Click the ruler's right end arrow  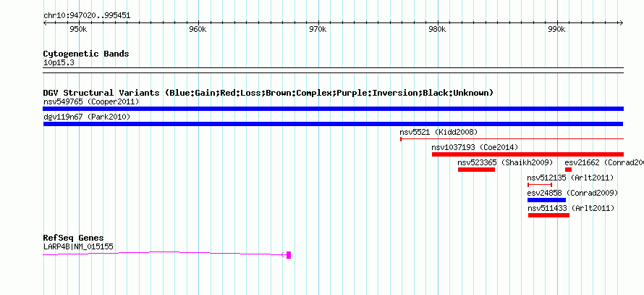pyautogui.click(x=621, y=23)
